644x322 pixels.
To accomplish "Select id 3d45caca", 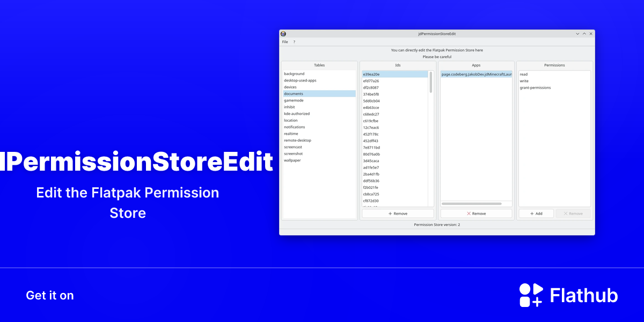I will coord(395,161).
